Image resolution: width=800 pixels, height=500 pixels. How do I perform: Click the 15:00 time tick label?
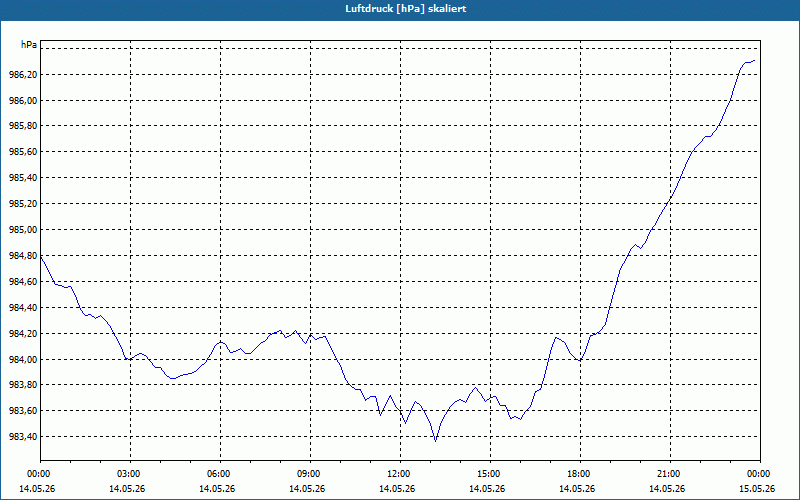tap(490, 473)
